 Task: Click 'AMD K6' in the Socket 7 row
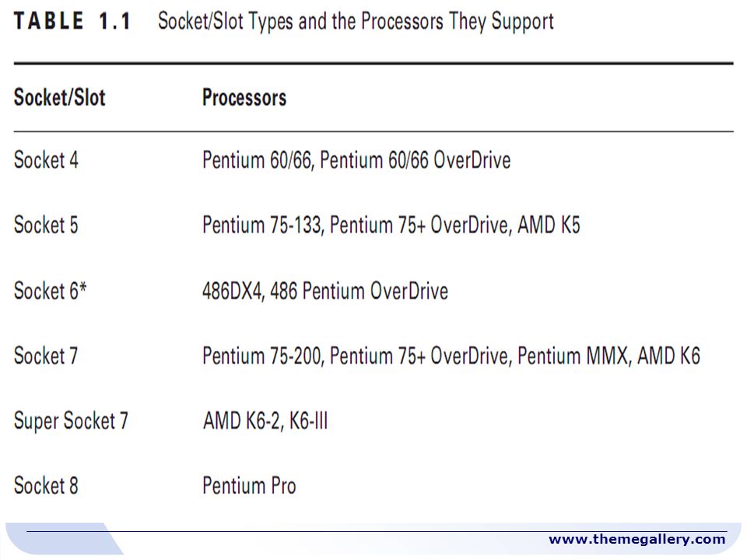[x=669, y=355]
